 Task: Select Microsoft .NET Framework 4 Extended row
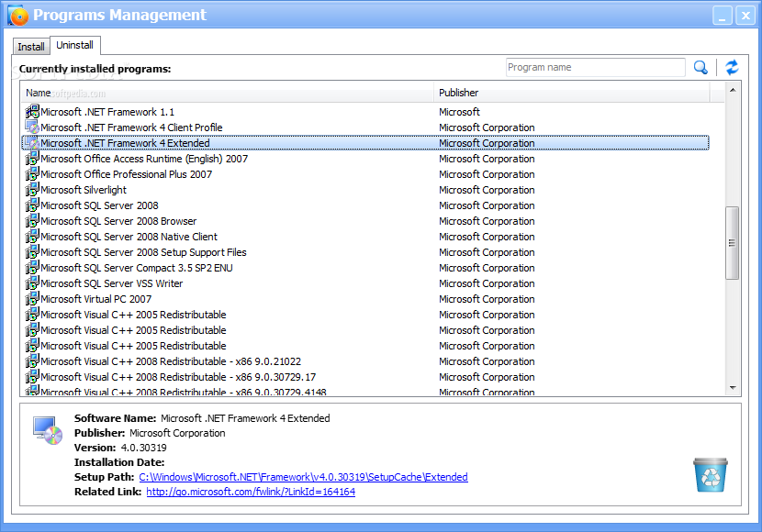click(365, 143)
